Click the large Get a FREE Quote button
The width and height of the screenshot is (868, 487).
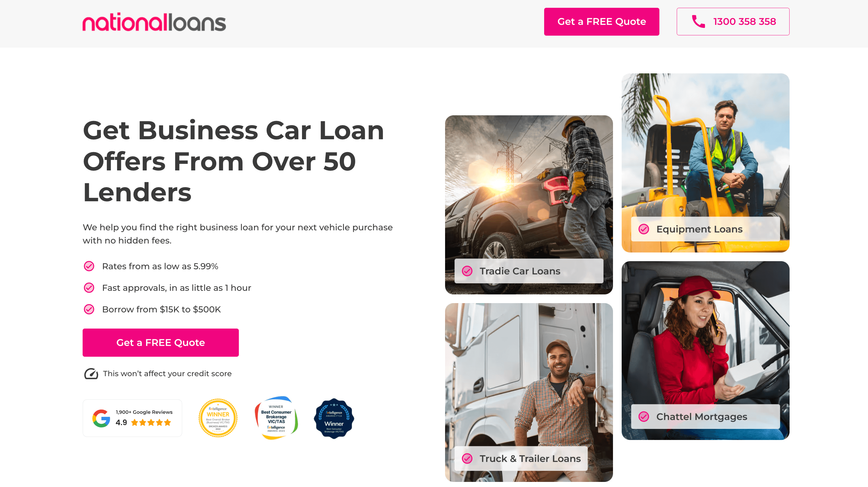tap(160, 342)
